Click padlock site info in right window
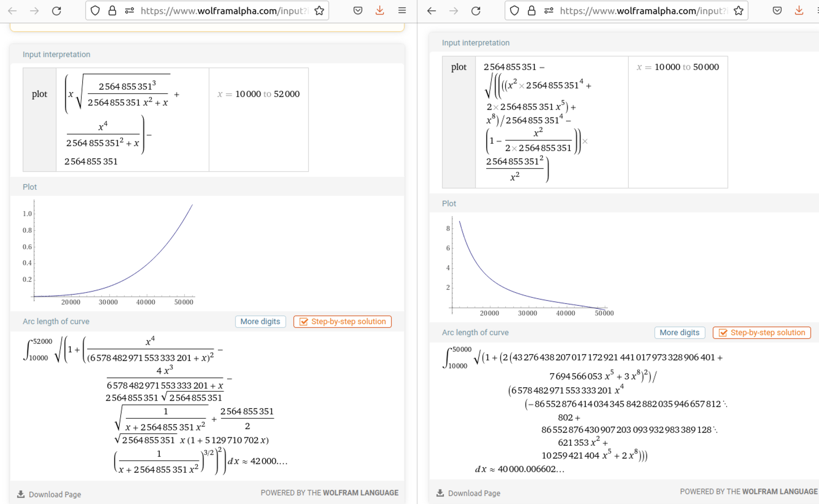Screen dimensions: 819x504 [531, 11]
